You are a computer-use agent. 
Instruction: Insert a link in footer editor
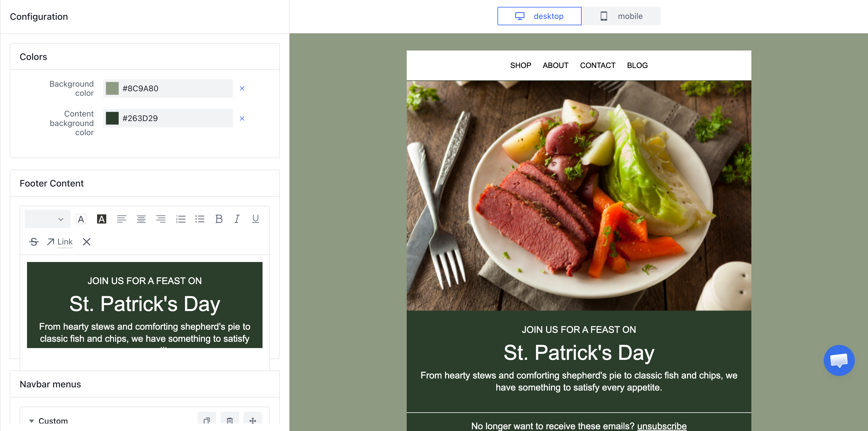click(60, 242)
